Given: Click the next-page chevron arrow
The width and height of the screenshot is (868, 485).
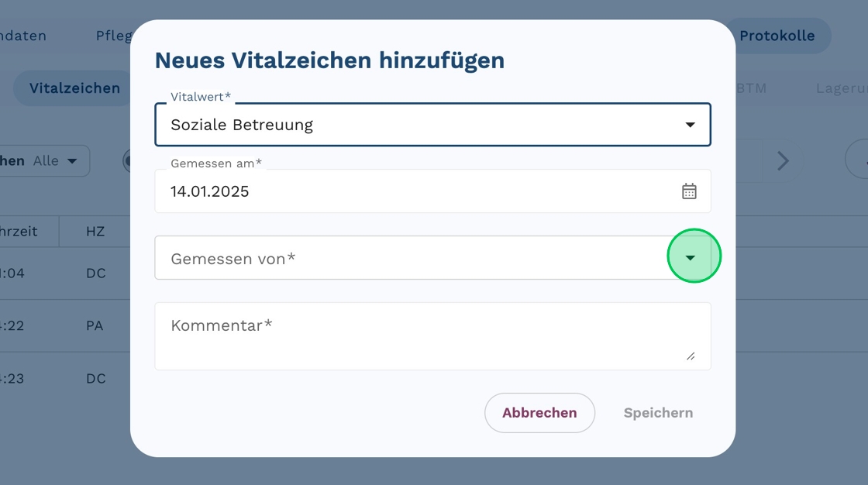Looking at the screenshot, I should click(x=783, y=161).
